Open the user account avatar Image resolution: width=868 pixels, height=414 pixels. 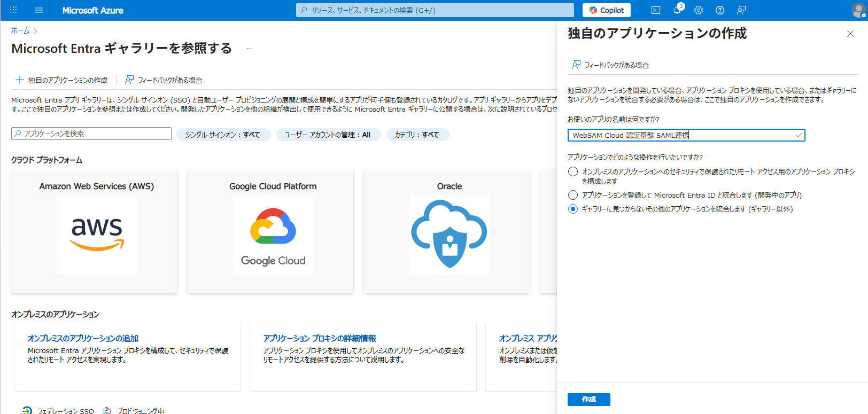(858, 10)
